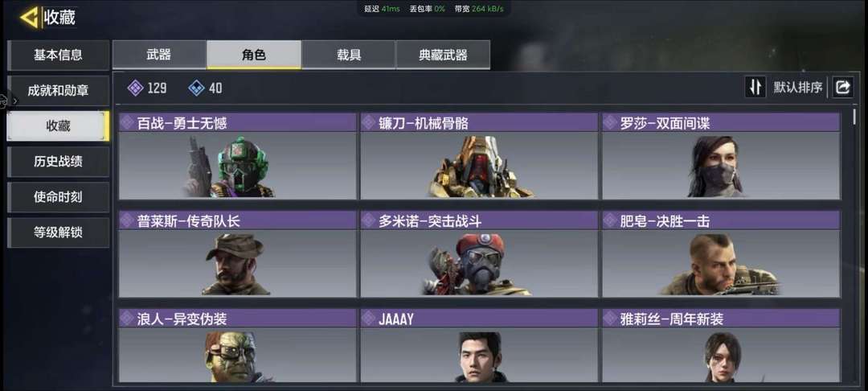Click the diamond icon beside 百战-勇士无憾

pyautogui.click(x=127, y=122)
